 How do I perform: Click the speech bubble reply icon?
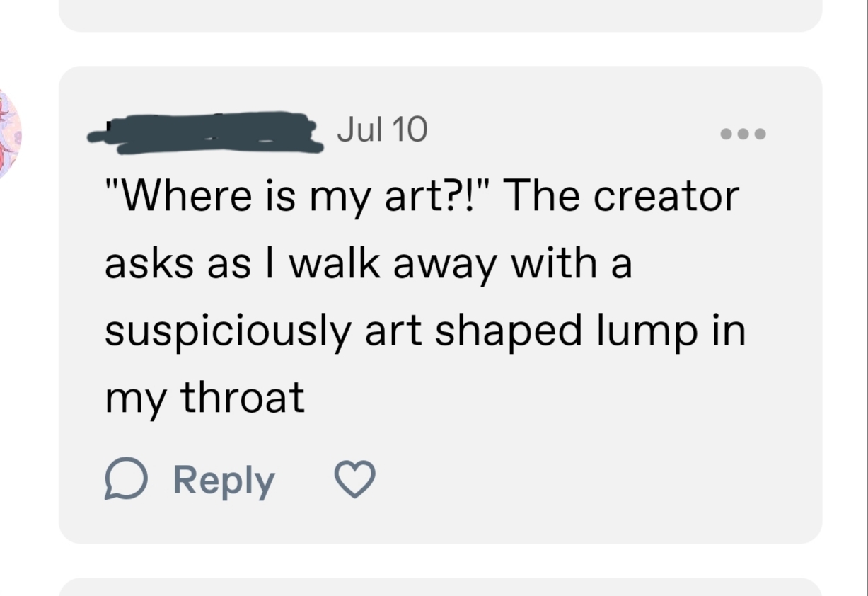[x=126, y=480]
